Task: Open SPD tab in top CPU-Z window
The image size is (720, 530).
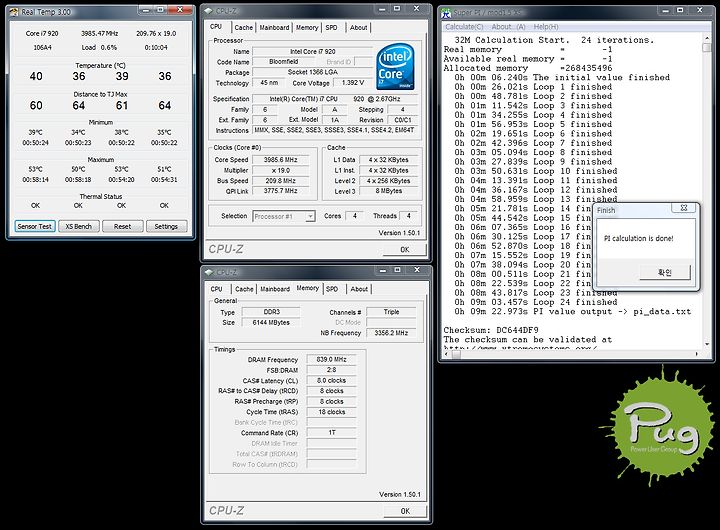Action: pos(331,28)
